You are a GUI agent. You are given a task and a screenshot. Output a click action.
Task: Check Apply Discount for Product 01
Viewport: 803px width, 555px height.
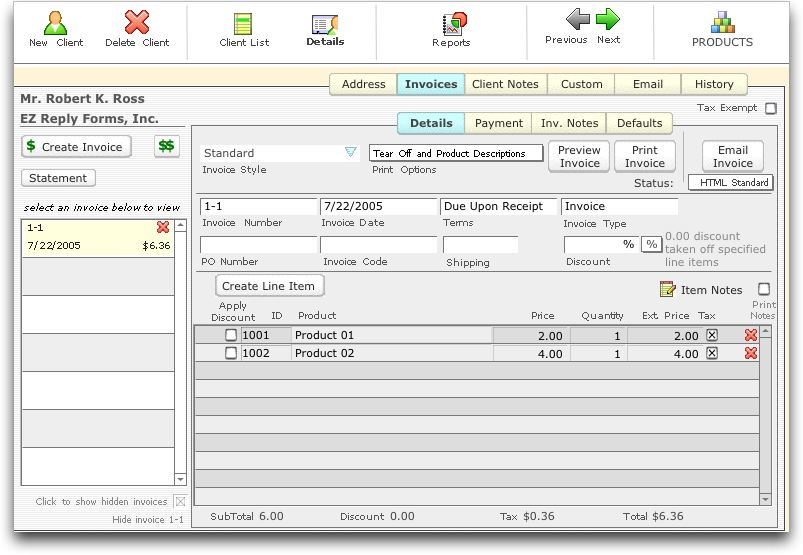click(231, 336)
